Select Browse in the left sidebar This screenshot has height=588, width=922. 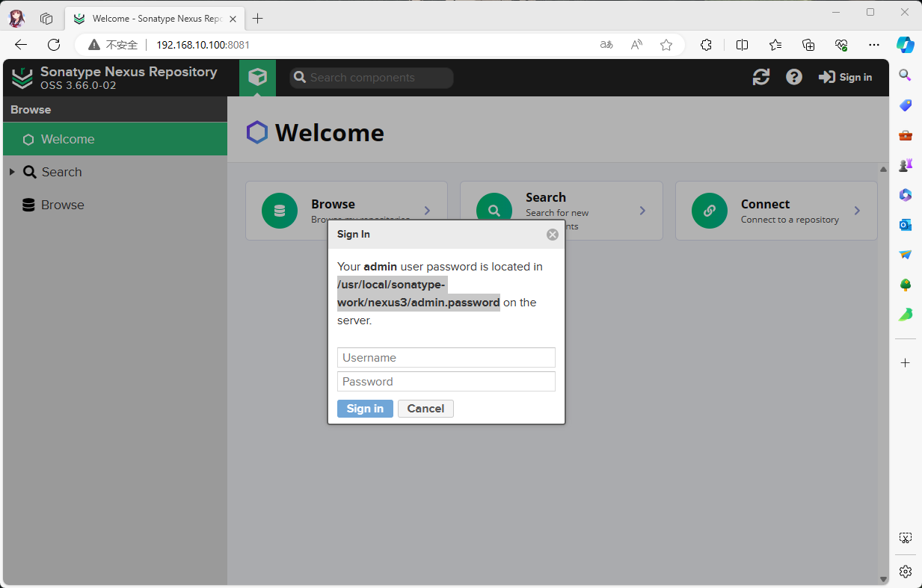[x=62, y=205]
